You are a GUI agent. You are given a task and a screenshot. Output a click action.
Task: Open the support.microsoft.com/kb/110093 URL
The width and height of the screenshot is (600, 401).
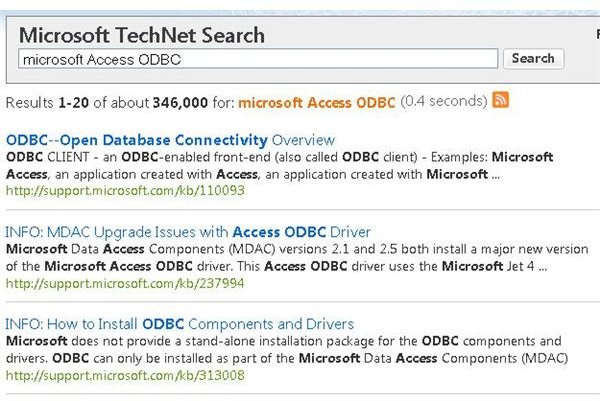point(125,190)
